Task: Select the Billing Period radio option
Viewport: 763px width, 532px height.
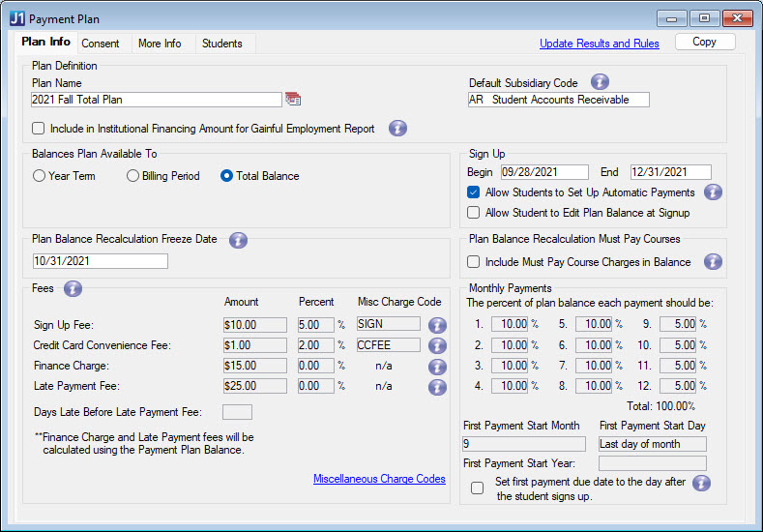Action: [133, 176]
